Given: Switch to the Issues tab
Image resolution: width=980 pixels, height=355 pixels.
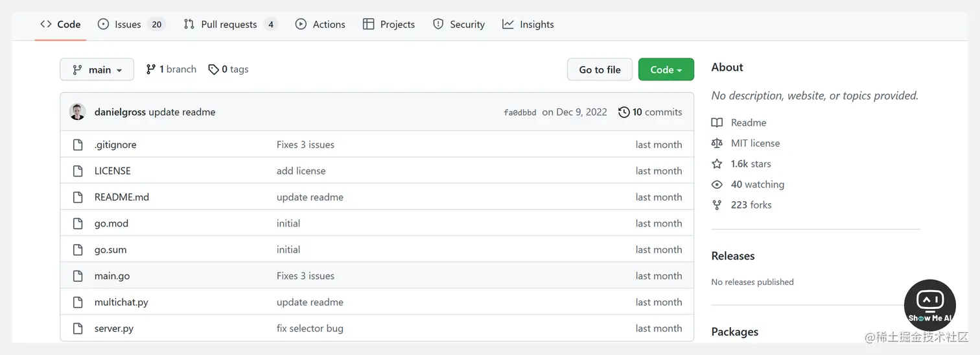Looking at the screenshot, I should [x=128, y=25].
